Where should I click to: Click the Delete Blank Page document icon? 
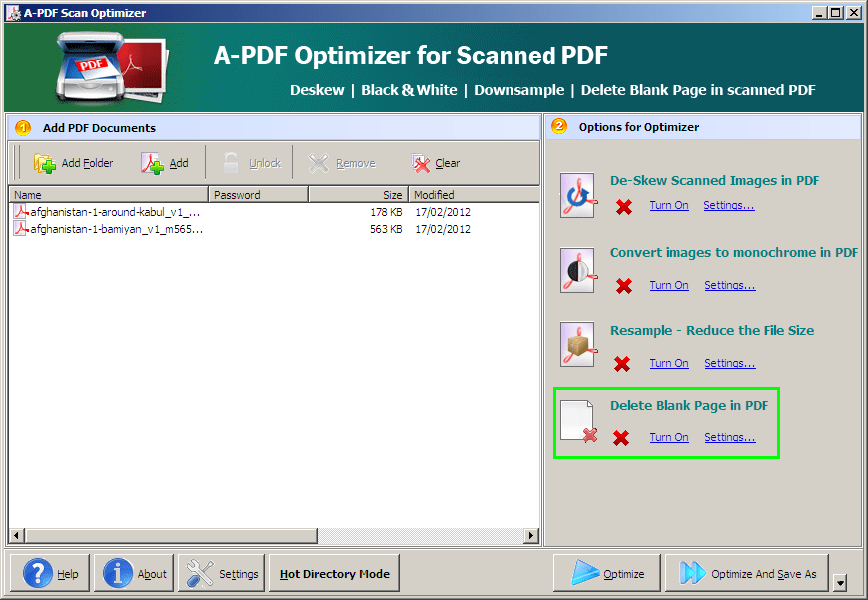pos(578,421)
